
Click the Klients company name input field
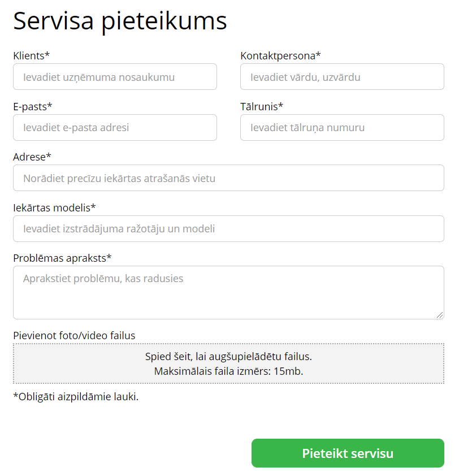click(x=115, y=77)
